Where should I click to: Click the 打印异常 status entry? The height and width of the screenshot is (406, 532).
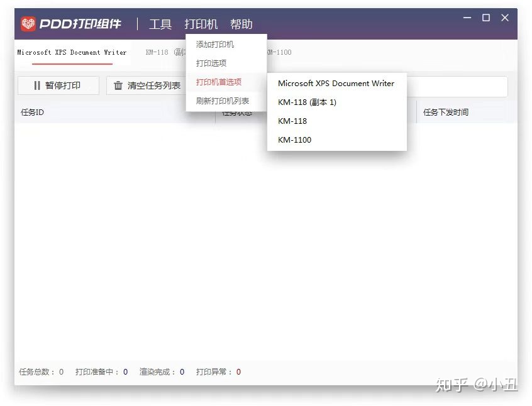(218, 372)
